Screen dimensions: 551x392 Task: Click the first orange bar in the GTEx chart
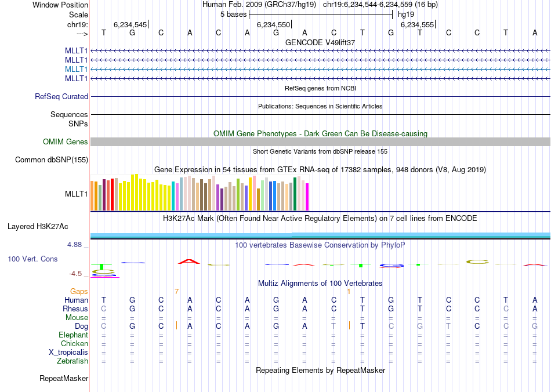[92, 195]
